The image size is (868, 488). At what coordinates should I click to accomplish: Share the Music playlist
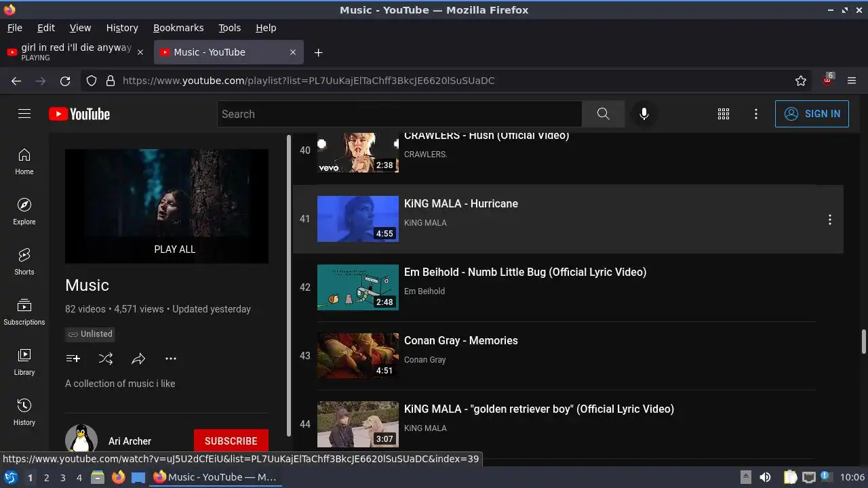[x=138, y=359]
